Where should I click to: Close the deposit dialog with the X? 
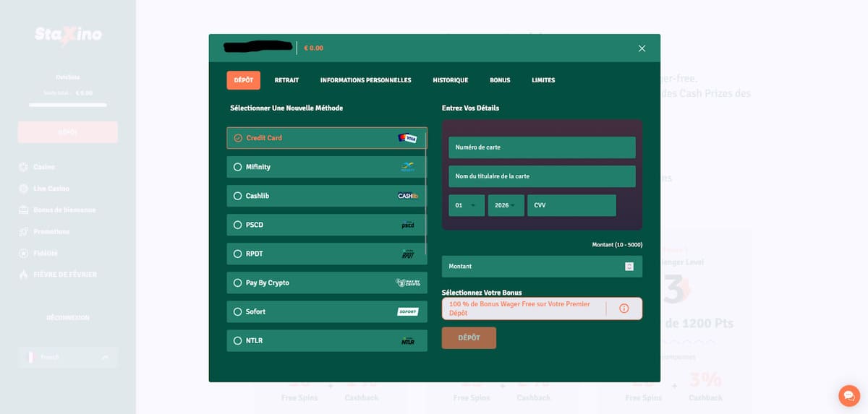642,48
